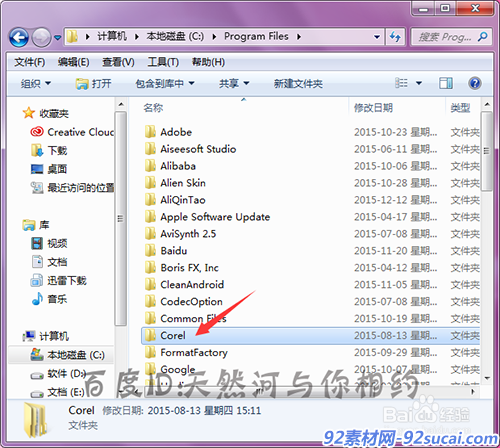
Task: Select the Alibaba folder icon
Action: [x=150, y=166]
